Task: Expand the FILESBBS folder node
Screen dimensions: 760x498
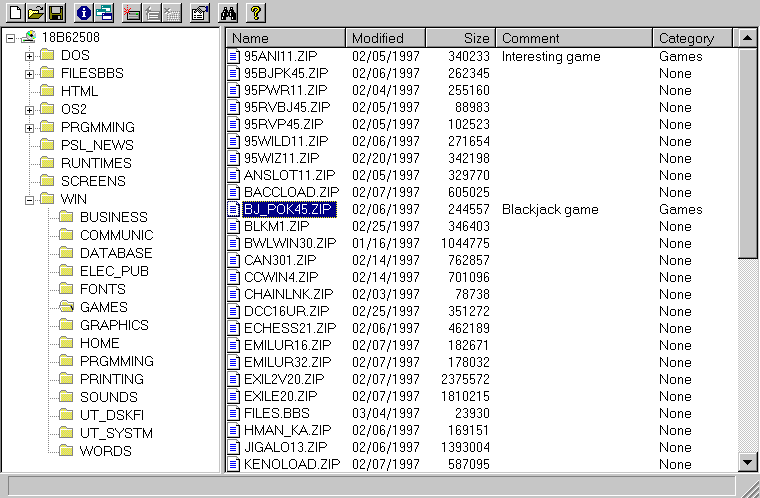Action: [30, 73]
